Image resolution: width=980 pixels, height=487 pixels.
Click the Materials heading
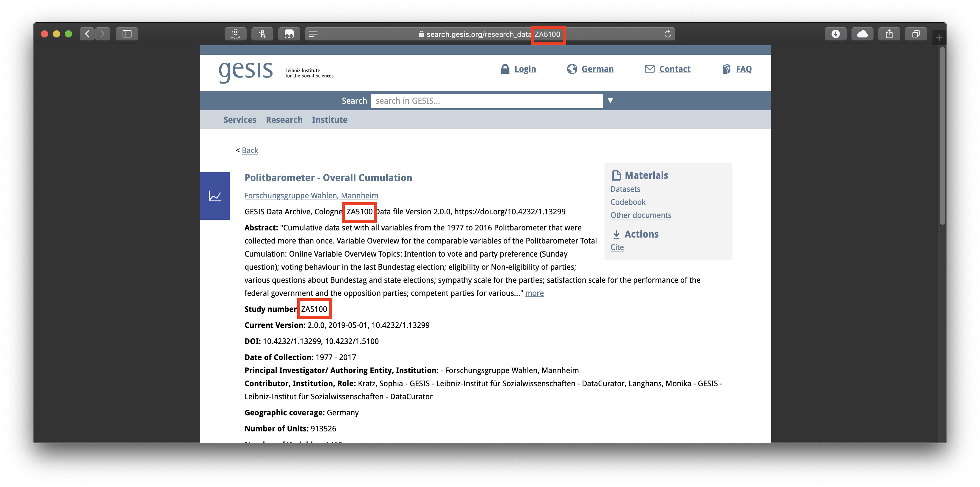pyautogui.click(x=646, y=175)
